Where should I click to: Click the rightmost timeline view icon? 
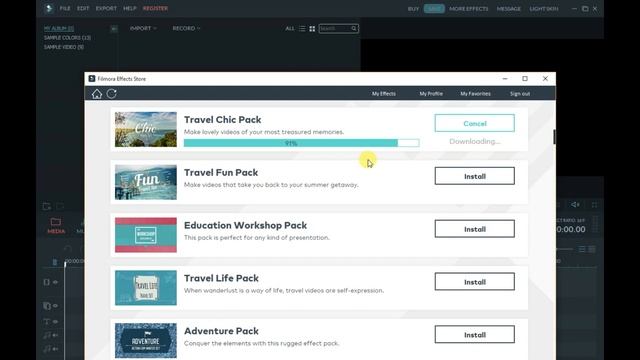[x=592, y=249]
